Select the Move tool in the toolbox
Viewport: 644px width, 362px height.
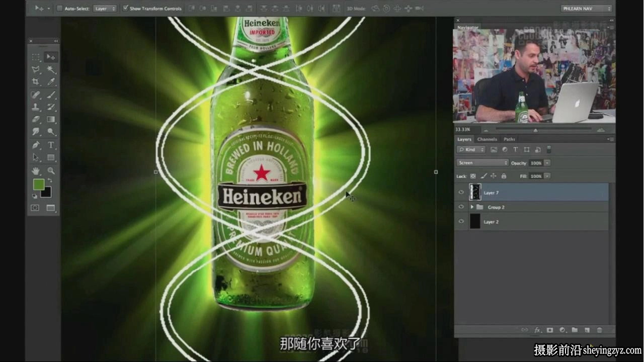tap(51, 57)
